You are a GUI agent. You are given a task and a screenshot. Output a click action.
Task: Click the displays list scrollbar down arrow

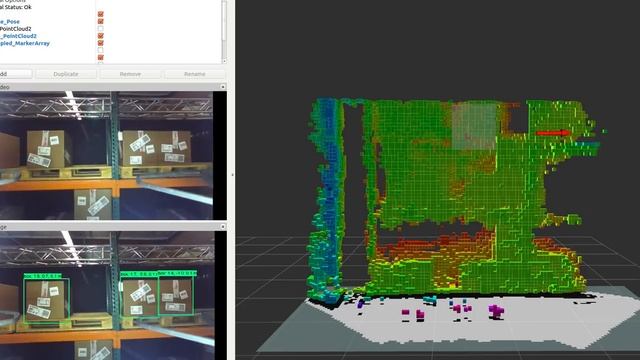[224, 61]
